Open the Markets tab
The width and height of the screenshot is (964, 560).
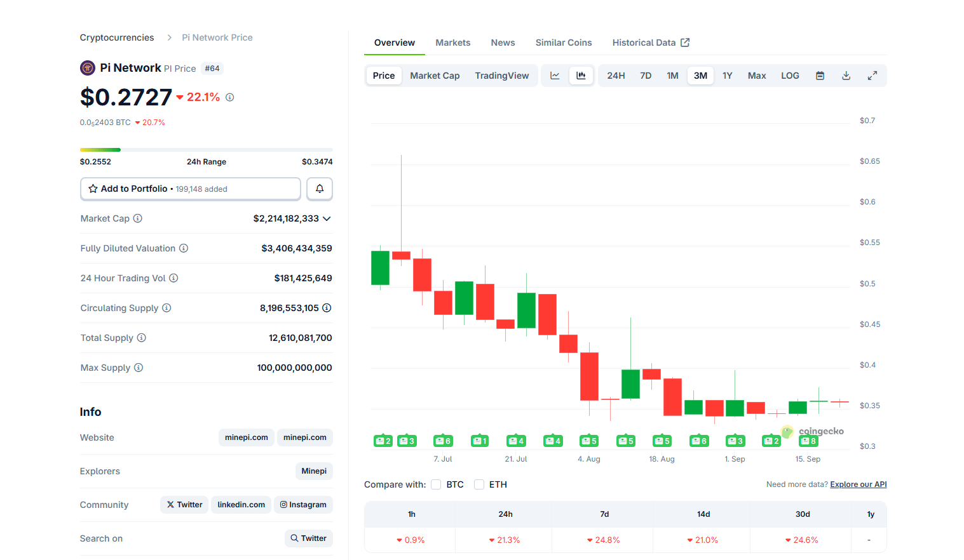(x=452, y=43)
